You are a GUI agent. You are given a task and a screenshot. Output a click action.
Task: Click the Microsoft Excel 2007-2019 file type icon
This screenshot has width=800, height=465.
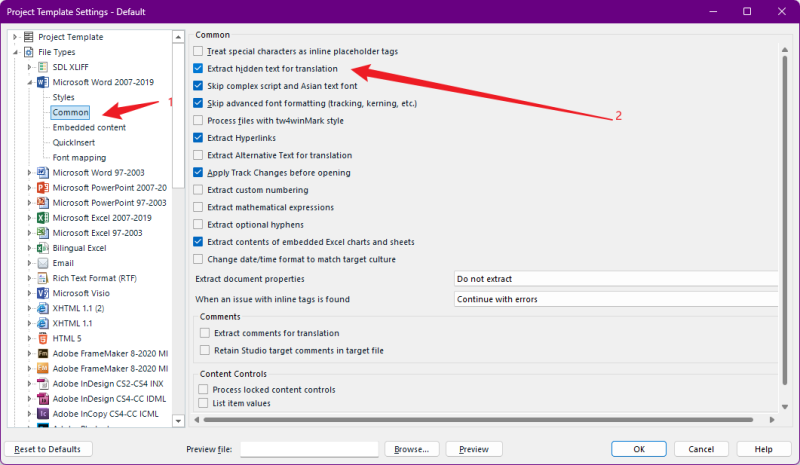pyautogui.click(x=43, y=217)
